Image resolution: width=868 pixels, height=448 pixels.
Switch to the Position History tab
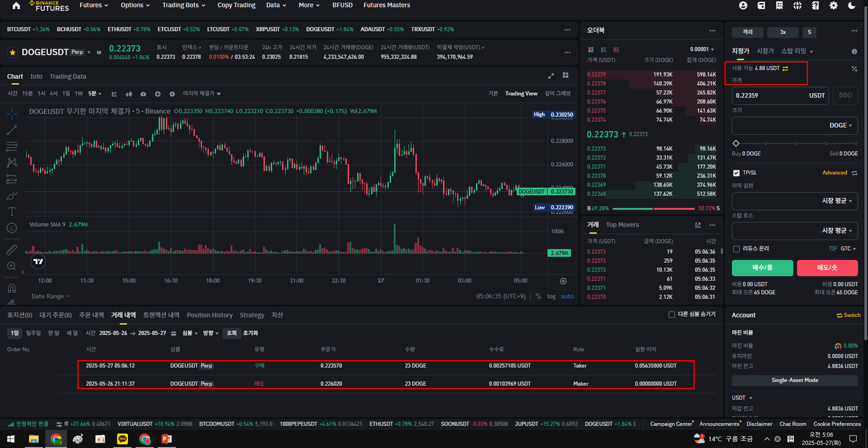coord(209,315)
